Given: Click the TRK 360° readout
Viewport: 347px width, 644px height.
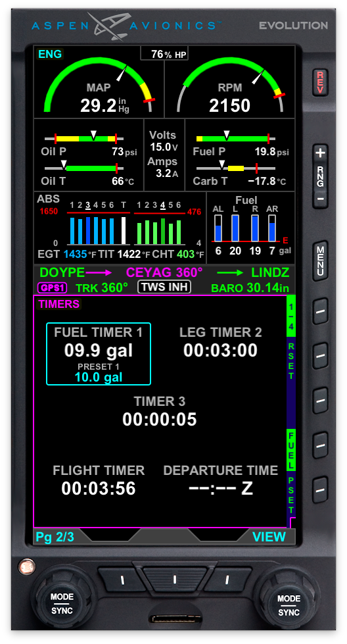Looking at the screenshot, I should coord(102,287).
